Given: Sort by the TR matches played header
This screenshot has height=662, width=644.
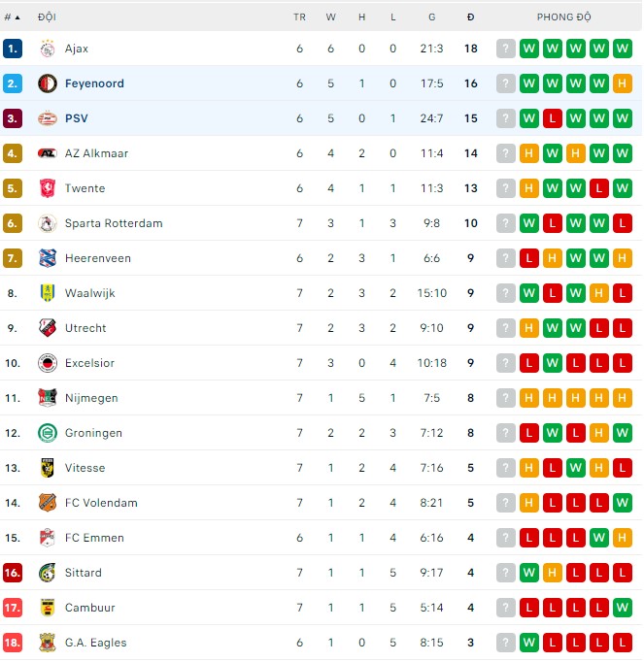Looking at the screenshot, I should 299,17.
